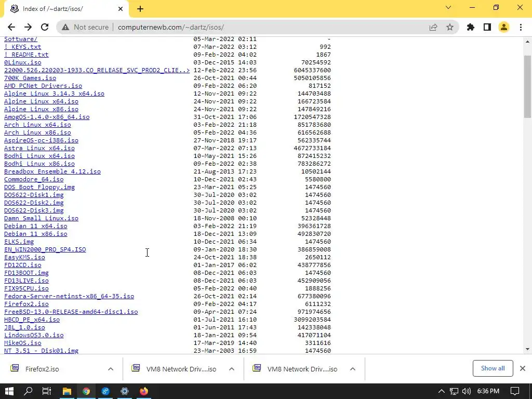Open the Extensions puzzle icon

point(471,27)
